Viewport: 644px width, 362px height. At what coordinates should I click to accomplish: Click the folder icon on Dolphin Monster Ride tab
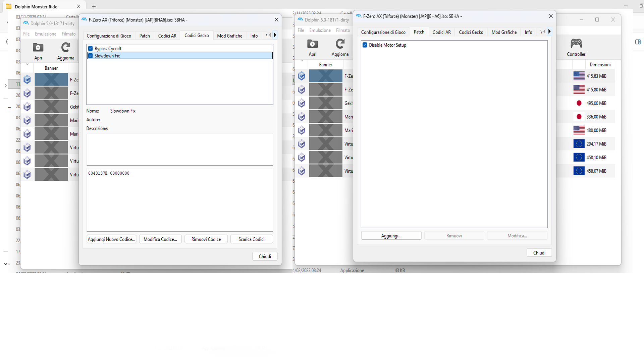click(9, 6)
